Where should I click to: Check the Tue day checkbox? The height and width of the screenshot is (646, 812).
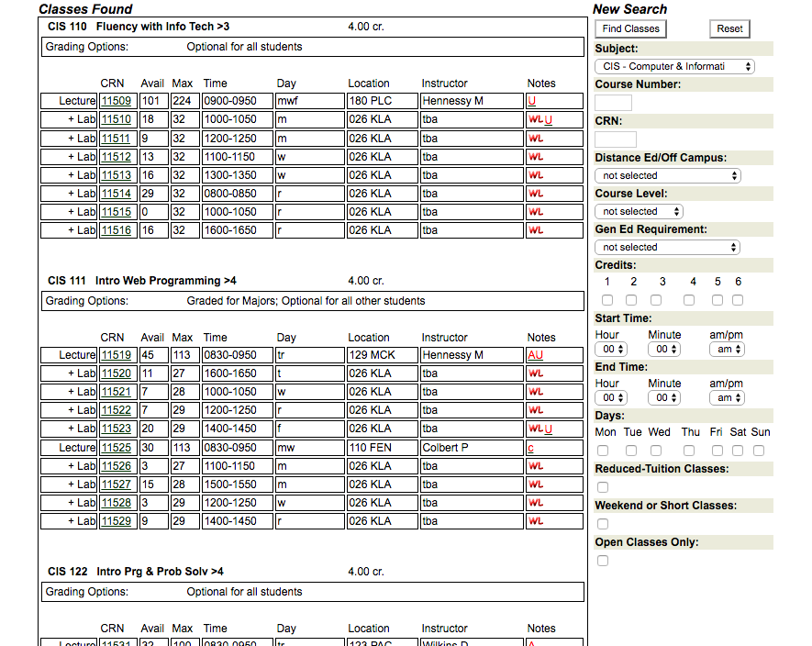[x=631, y=451]
